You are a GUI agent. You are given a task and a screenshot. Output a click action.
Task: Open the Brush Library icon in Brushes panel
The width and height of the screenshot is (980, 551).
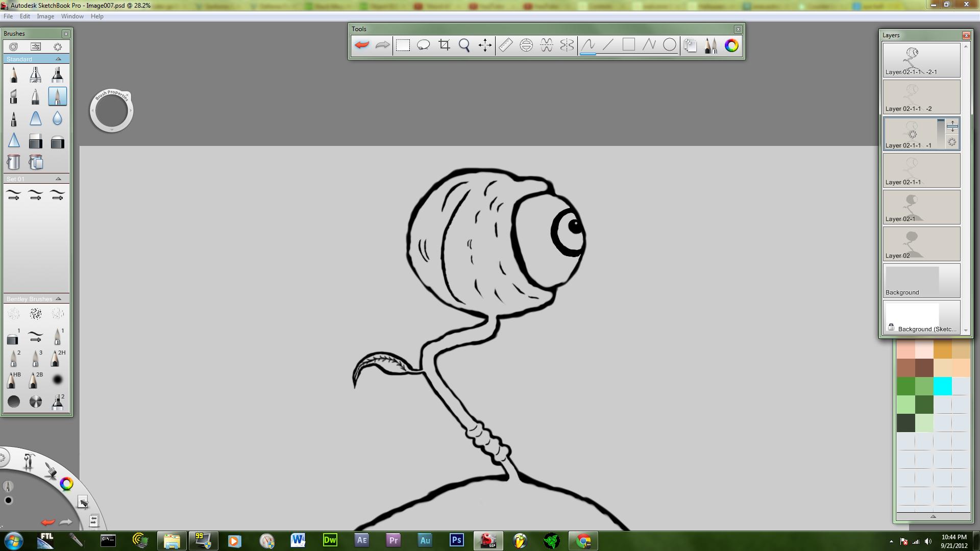tap(14, 46)
